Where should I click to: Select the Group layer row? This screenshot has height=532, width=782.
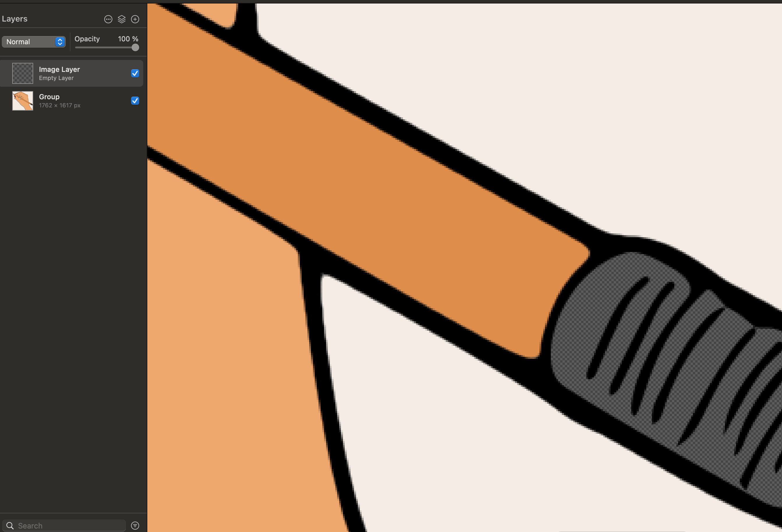(x=71, y=100)
